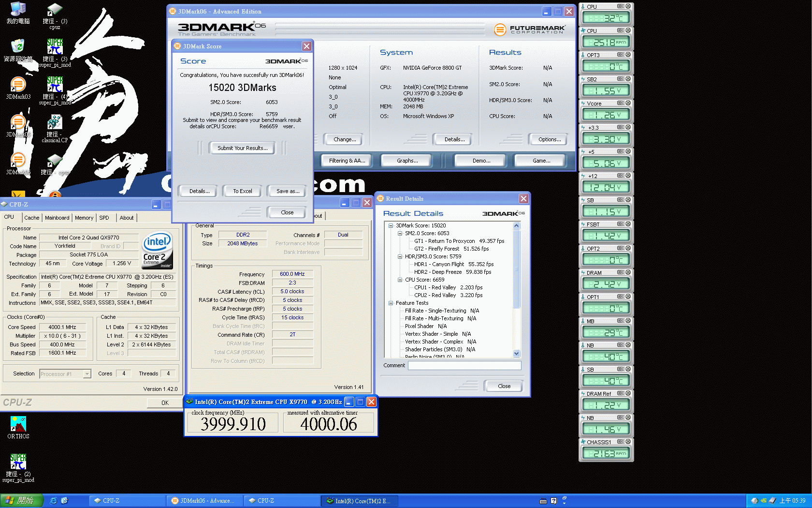Launch the 3DMark03 desktop shortcut
Image resolution: width=812 pixels, height=508 pixels.
(x=18, y=88)
